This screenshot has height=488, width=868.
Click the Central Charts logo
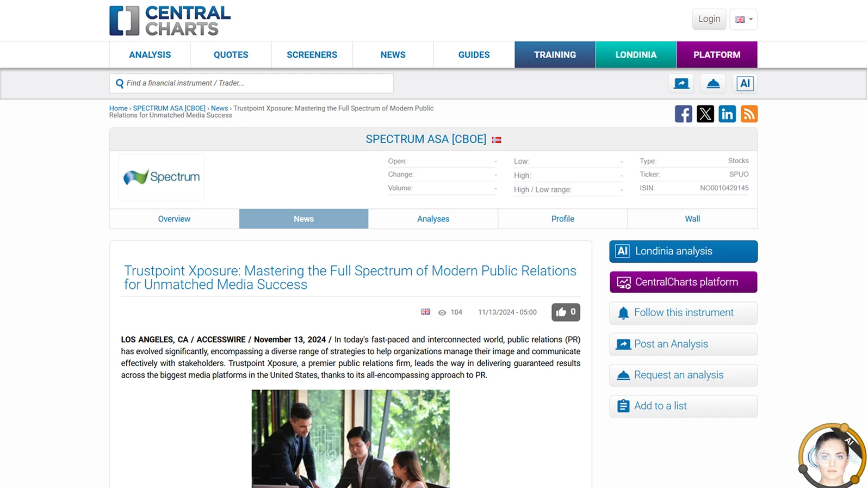point(170,21)
